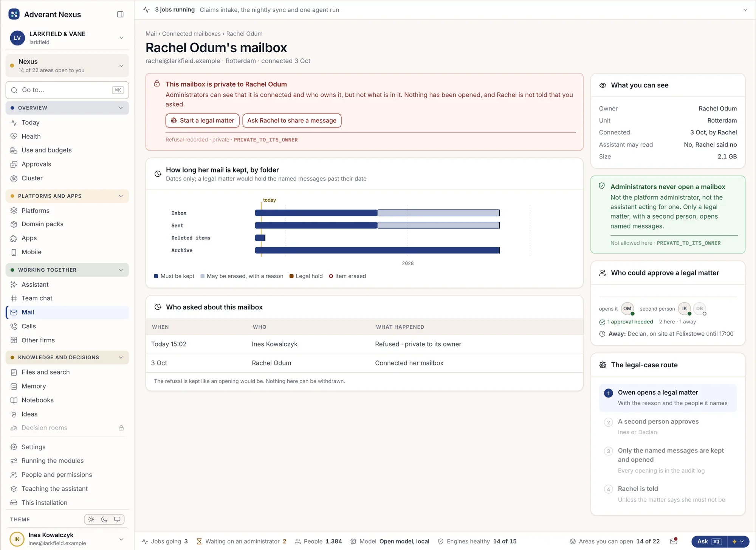Screen dimensions: 756x550
Task: Open the Ask button's dropdown arrow
Action: coord(738,541)
